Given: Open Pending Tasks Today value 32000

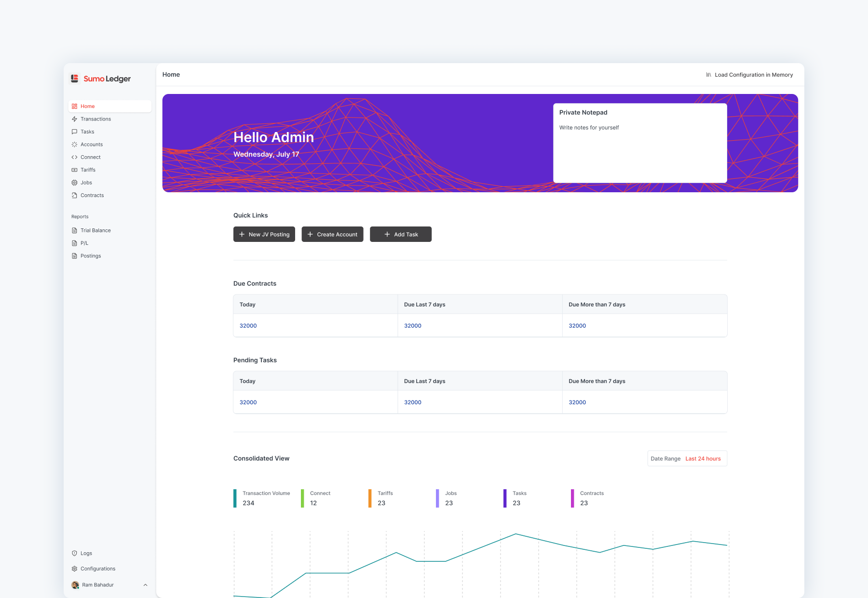Looking at the screenshot, I should pyautogui.click(x=248, y=402).
